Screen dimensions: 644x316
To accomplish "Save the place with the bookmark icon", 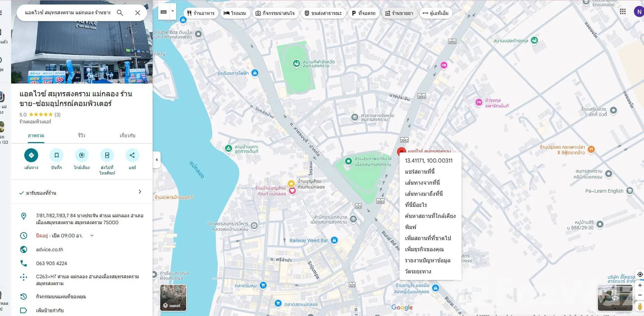I will (57, 155).
